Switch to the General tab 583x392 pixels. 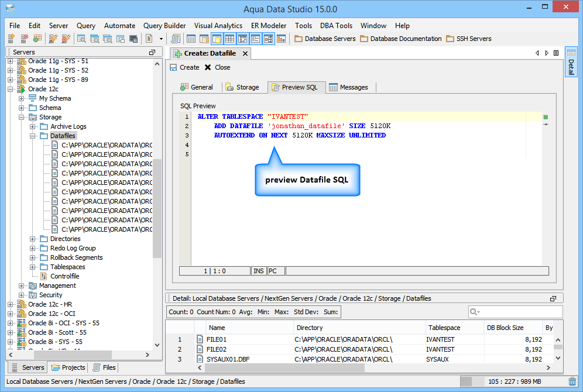click(x=196, y=87)
